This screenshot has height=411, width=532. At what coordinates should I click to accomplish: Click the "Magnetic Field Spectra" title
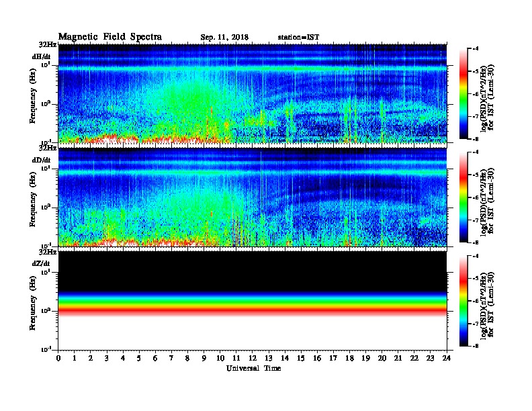tap(110, 37)
